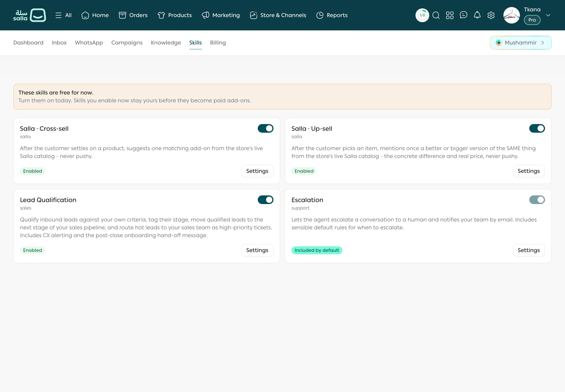
Task: Turn off the Lead Qualification toggle
Action: pyautogui.click(x=265, y=200)
